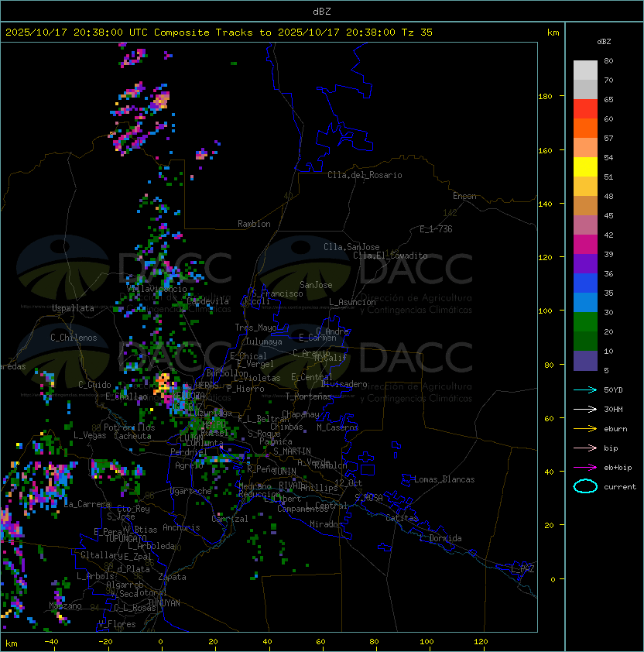The height and width of the screenshot is (652, 644).
Task: Click the 'Anchoris' map label
Action: pyautogui.click(x=181, y=527)
